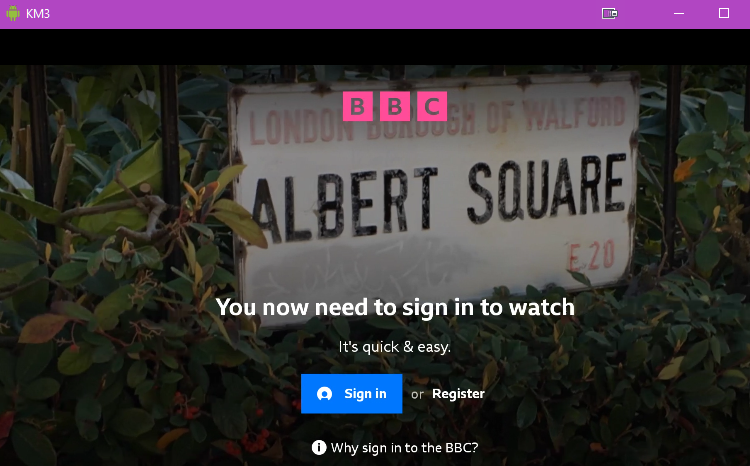Click the 'You now need to sign in' heading
The height and width of the screenshot is (466, 750).
[395, 307]
